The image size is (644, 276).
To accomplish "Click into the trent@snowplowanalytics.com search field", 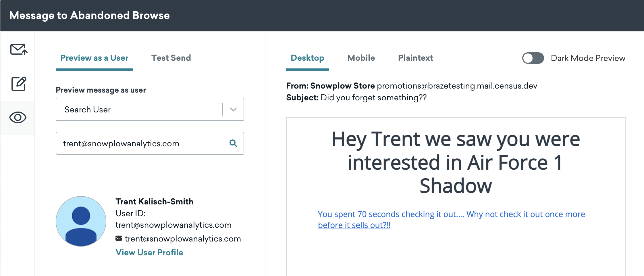I will (141, 143).
